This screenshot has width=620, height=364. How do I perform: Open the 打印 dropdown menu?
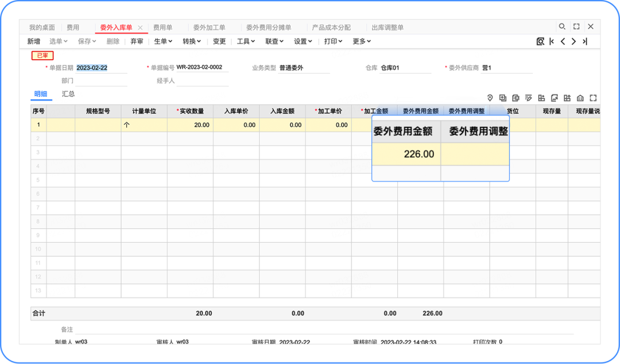click(x=333, y=41)
